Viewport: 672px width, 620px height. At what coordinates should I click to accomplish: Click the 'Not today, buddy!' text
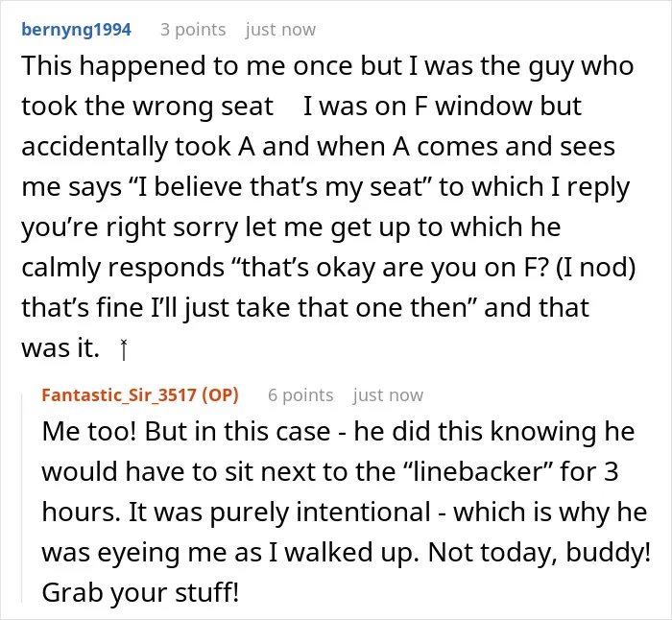[x=540, y=553]
